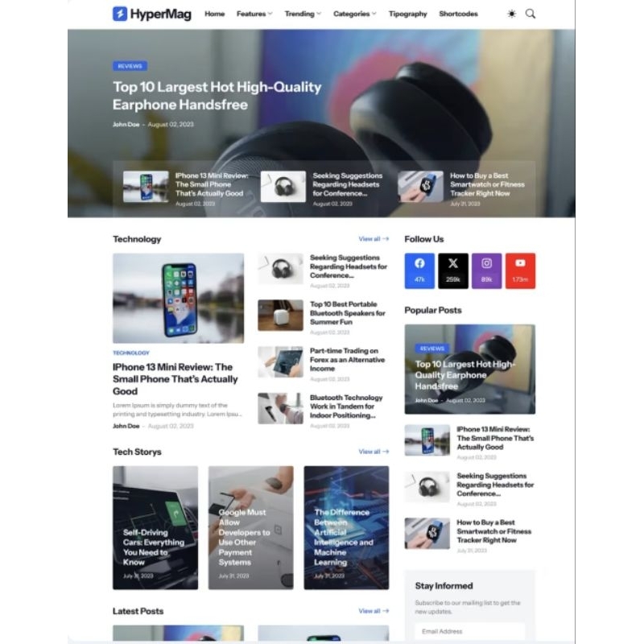
Task: Expand the Trending dropdown
Action: (299, 14)
